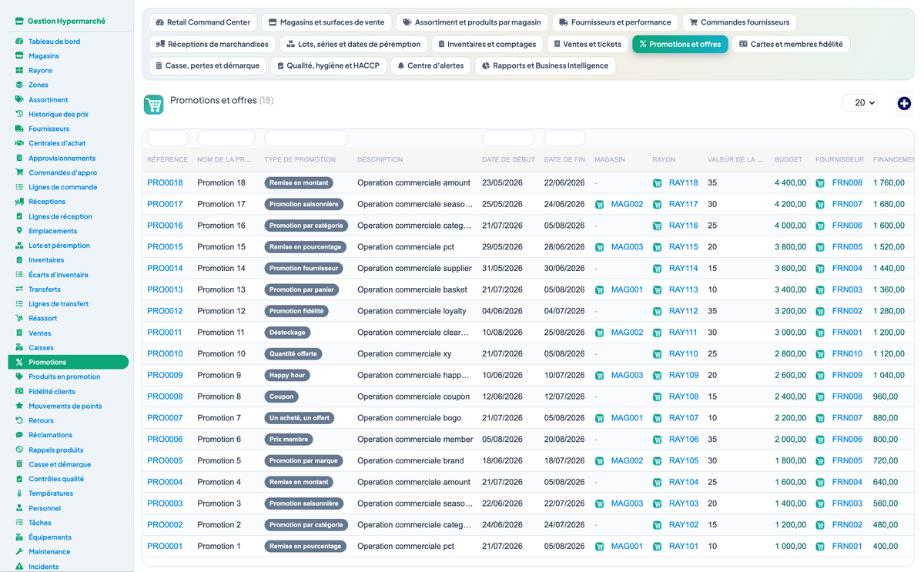924x572 pixels.
Task: Switch to Qualité, hygiène et HACCP tab
Action: click(x=328, y=65)
